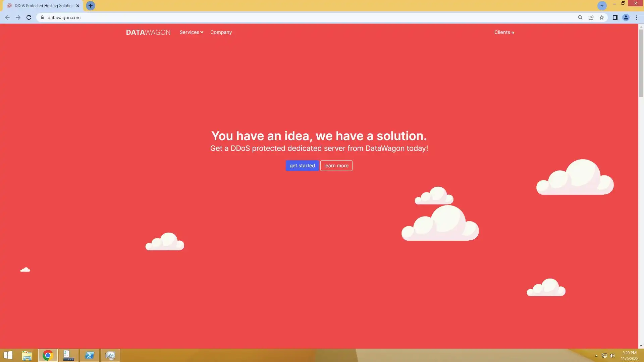Open the tab search chevron dropdown
Image resolution: width=644 pixels, height=362 pixels.
click(x=602, y=6)
